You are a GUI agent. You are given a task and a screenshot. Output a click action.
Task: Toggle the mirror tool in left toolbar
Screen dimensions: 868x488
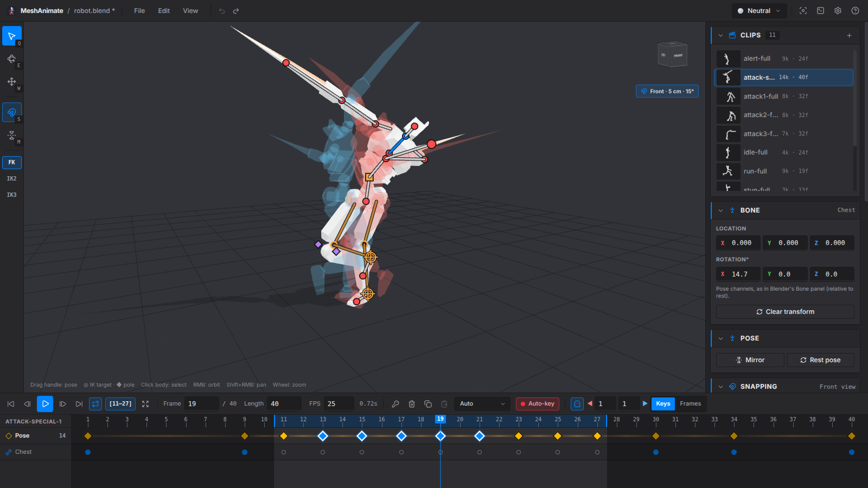(11, 135)
